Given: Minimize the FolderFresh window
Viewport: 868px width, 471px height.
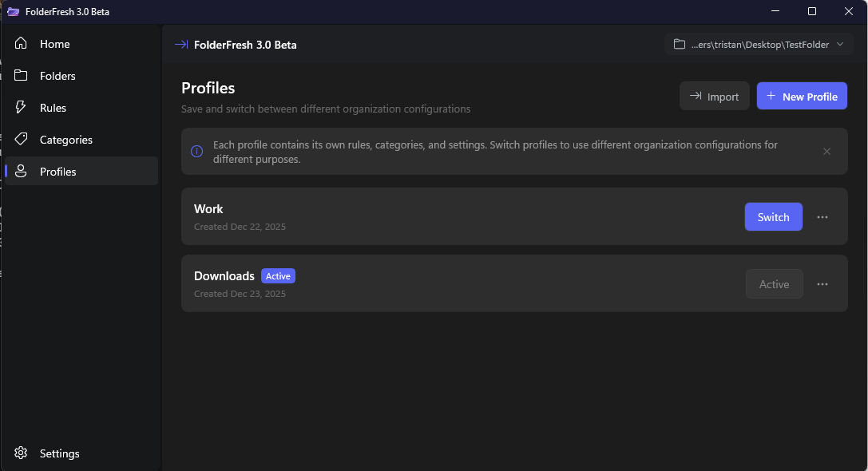Looking at the screenshot, I should [x=775, y=11].
